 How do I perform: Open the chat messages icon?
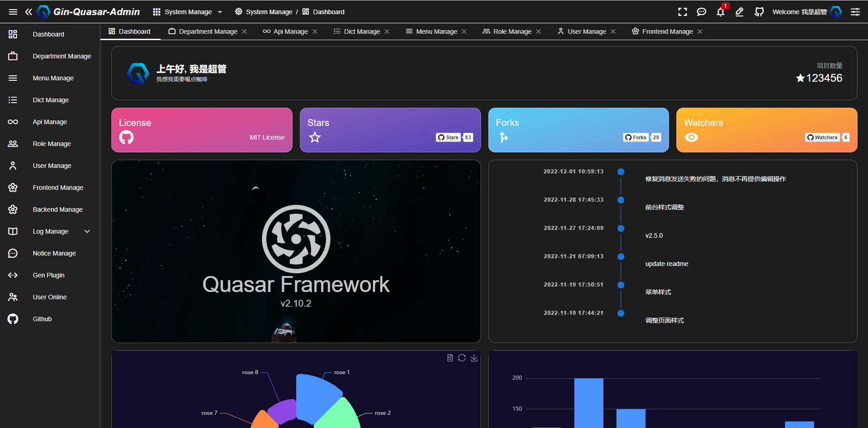click(x=701, y=12)
